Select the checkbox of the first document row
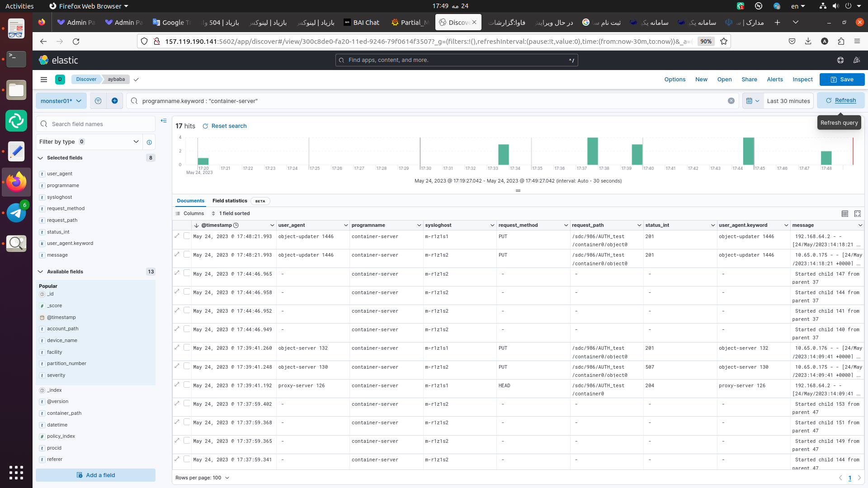The width and height of the screenshot is (868, 488). pos(187,236)
